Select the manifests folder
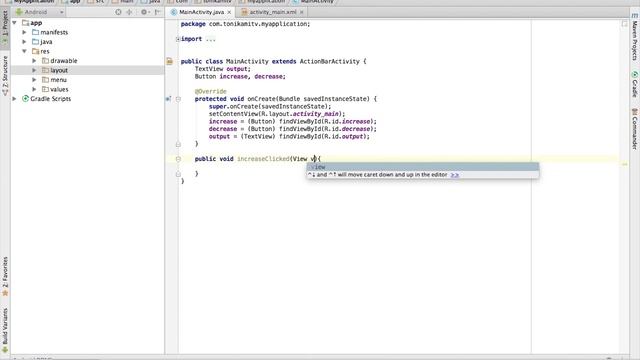Viewport: 640px width, 360px height. point(87,32)
